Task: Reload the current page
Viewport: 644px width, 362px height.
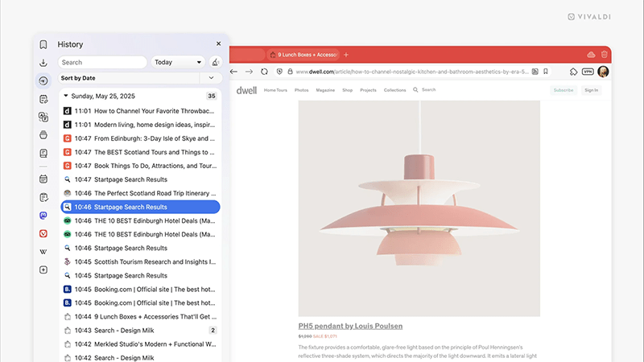Action: click(263, 72)
